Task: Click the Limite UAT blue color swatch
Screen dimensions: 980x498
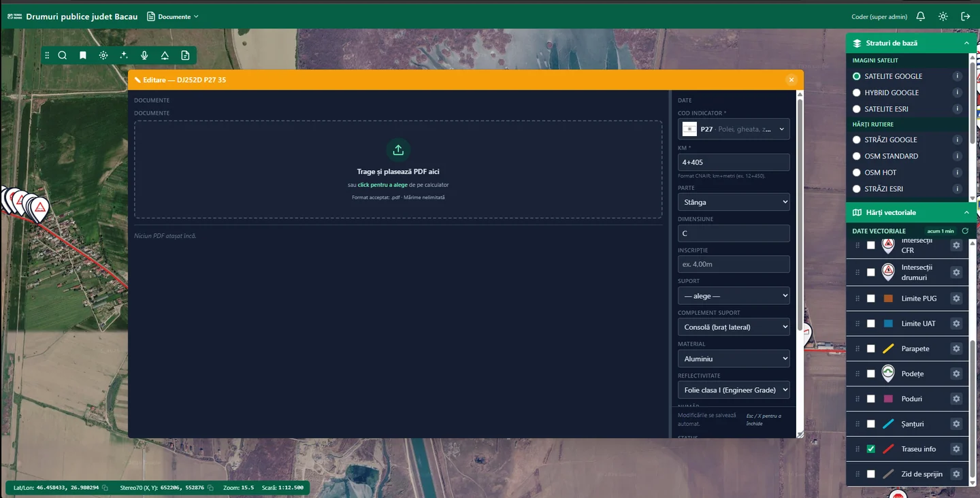Action: coord(888,323)
